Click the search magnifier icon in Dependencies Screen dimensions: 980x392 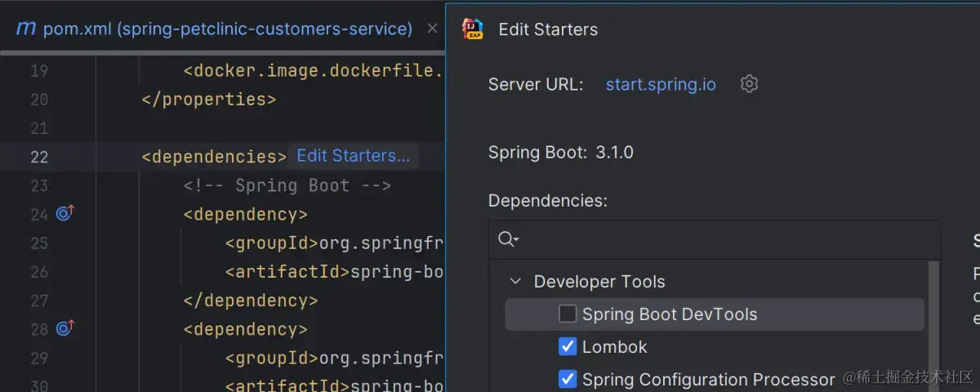pyautogui.click(x=508, y=238)
